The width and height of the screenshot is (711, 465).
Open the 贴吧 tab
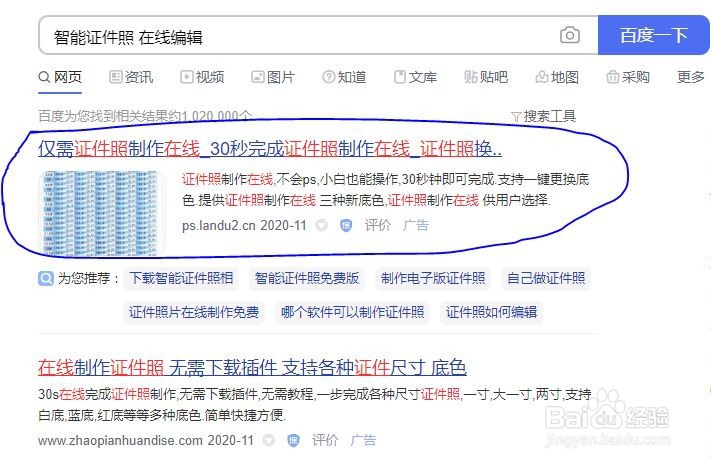click(x=486, y=77)
